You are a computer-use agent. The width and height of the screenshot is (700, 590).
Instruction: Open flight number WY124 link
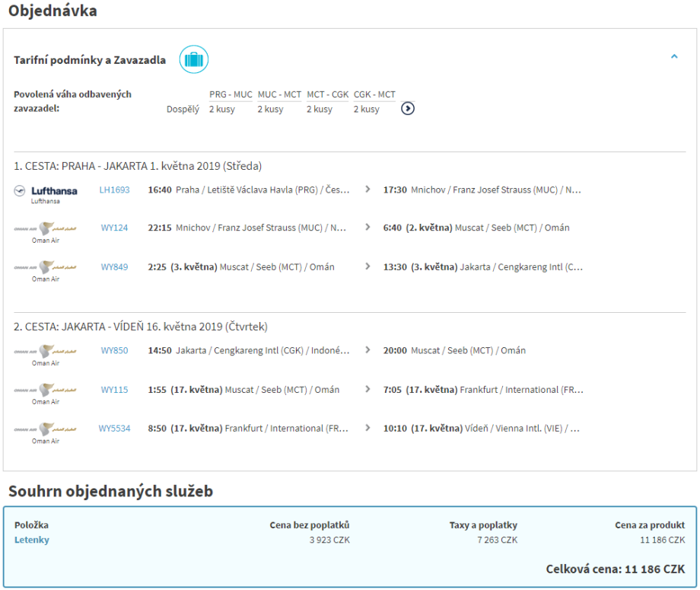click(114, 228)
